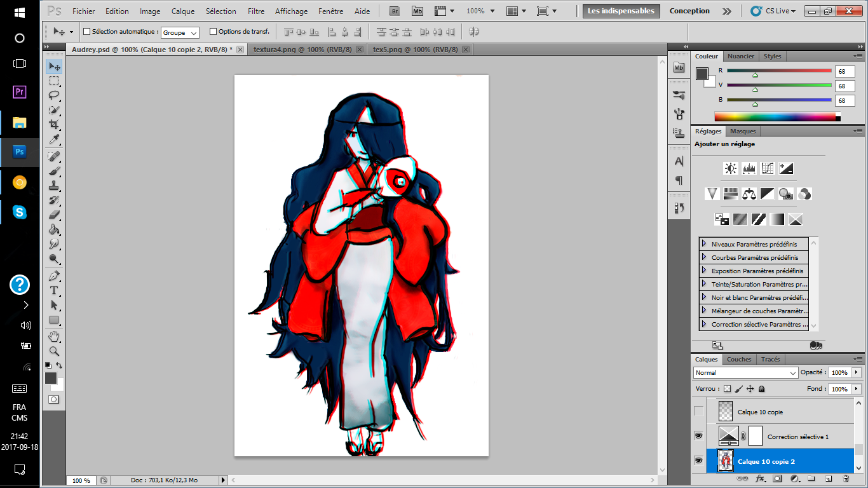This screenshot has height=488, width=868.
Task: Open File Explorer from the taskbar
Action: click(20, 123)
